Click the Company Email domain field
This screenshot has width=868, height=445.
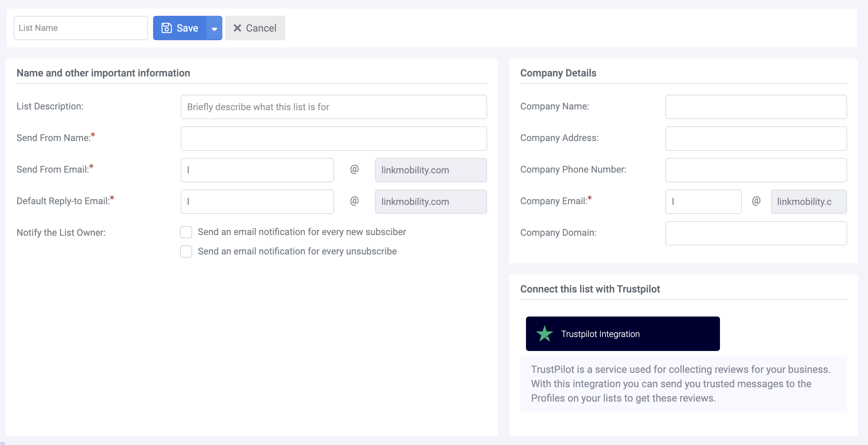tap(809, 202)
